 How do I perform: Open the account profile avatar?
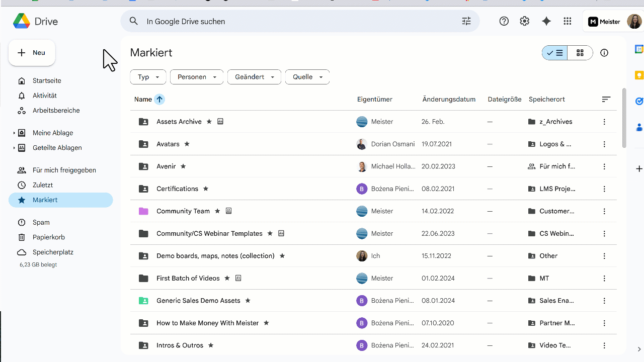pyautogui.click(x=634, y=22)
